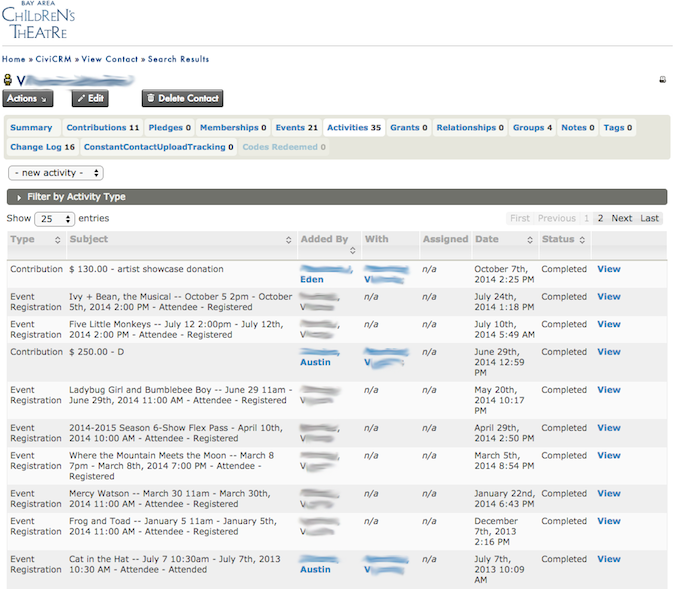Switch to the Contributions tab
The height and width of the screenshot is (589, 675).
[102, 128]
